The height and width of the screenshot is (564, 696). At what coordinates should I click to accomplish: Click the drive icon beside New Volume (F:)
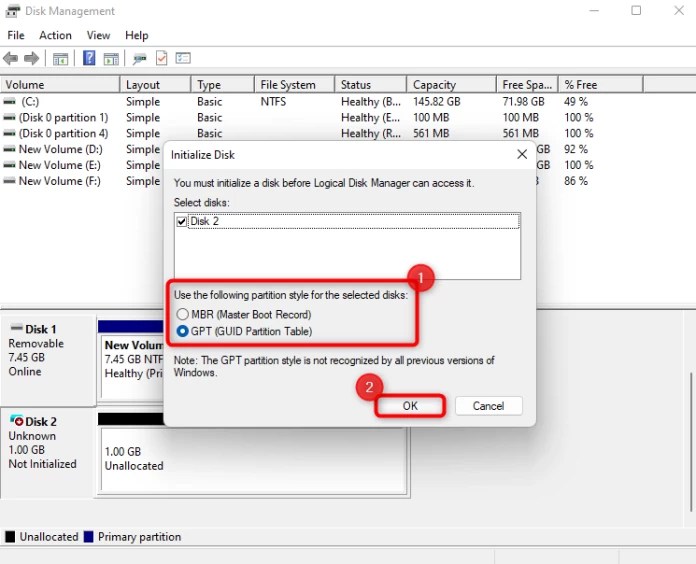click(x=9, y=181)
